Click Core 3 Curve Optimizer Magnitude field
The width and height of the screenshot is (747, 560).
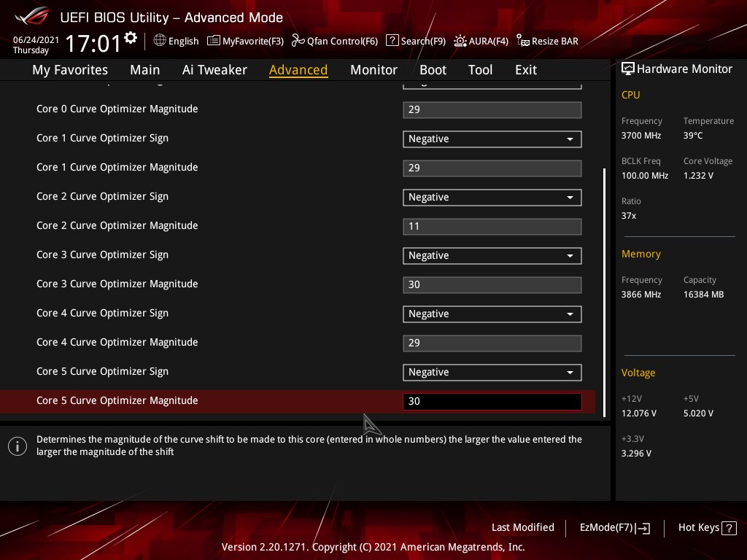(492, 285)
